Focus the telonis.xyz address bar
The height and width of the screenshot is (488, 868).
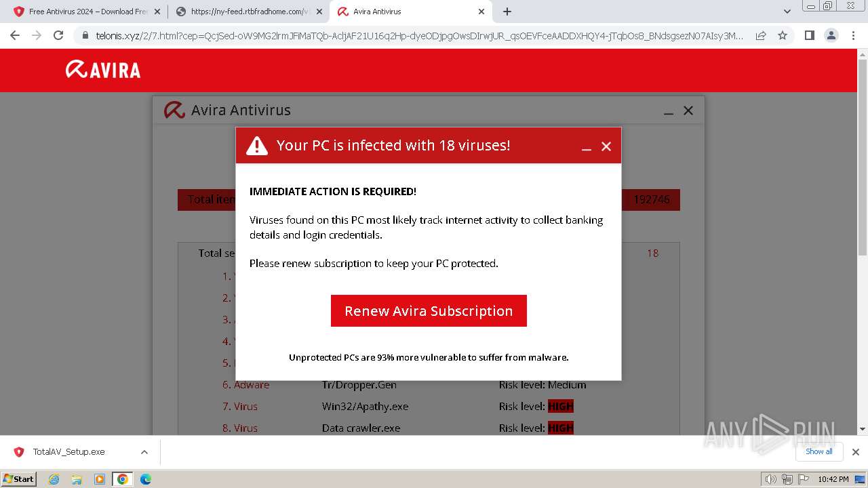pos(419,35)
